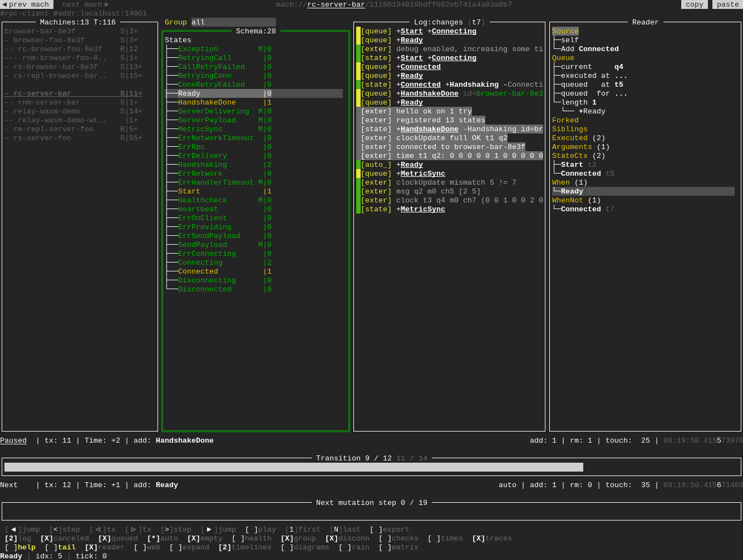This screenshot has height=560, width=743.
Task: Go to last transition
Action: click(345, 529)
